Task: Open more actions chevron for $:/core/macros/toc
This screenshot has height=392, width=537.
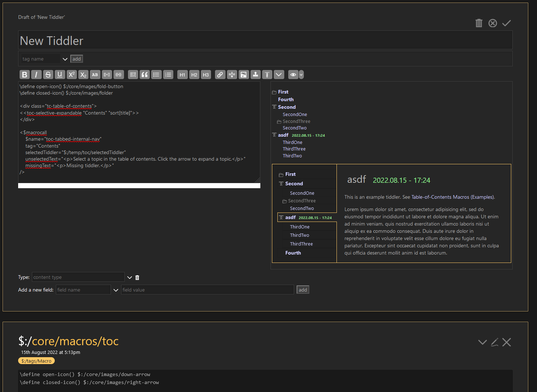Action: pyautogui.click(x=482, y=342)
